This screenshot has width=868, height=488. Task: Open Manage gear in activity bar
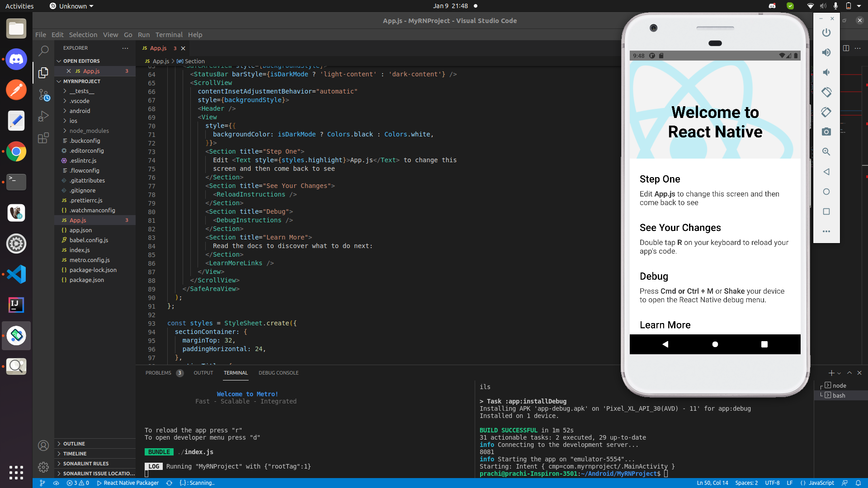(43, 467)
